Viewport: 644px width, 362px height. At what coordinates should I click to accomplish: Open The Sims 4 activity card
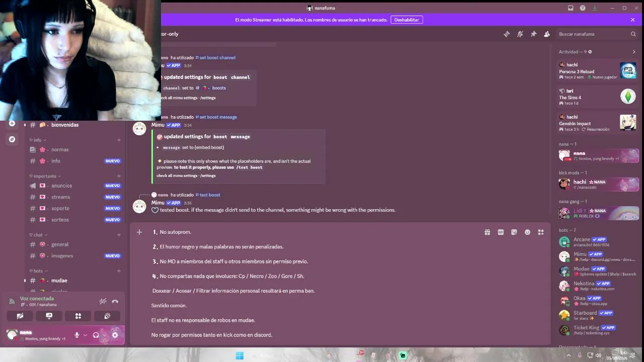598,97
